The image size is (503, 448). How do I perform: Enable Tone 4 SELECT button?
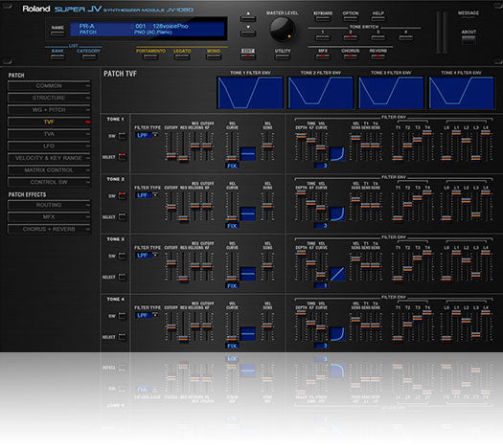123,337
